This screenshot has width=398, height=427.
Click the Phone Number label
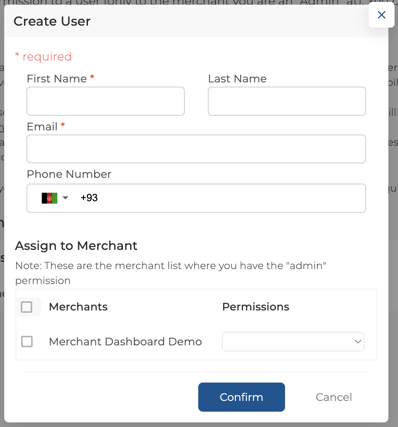click(x=69, y=174)
